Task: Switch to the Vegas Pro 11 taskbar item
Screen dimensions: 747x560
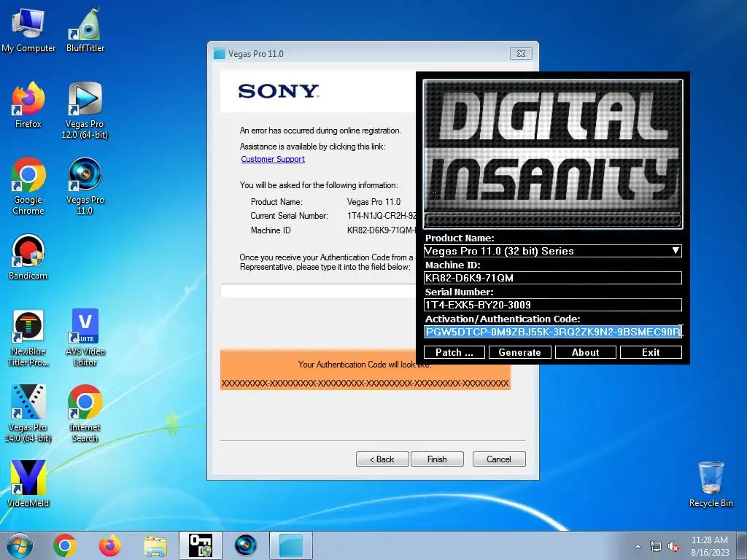Action: tap(245, 545)
